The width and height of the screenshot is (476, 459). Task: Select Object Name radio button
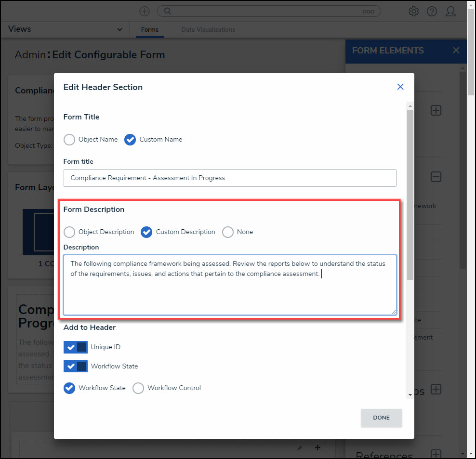69,140
